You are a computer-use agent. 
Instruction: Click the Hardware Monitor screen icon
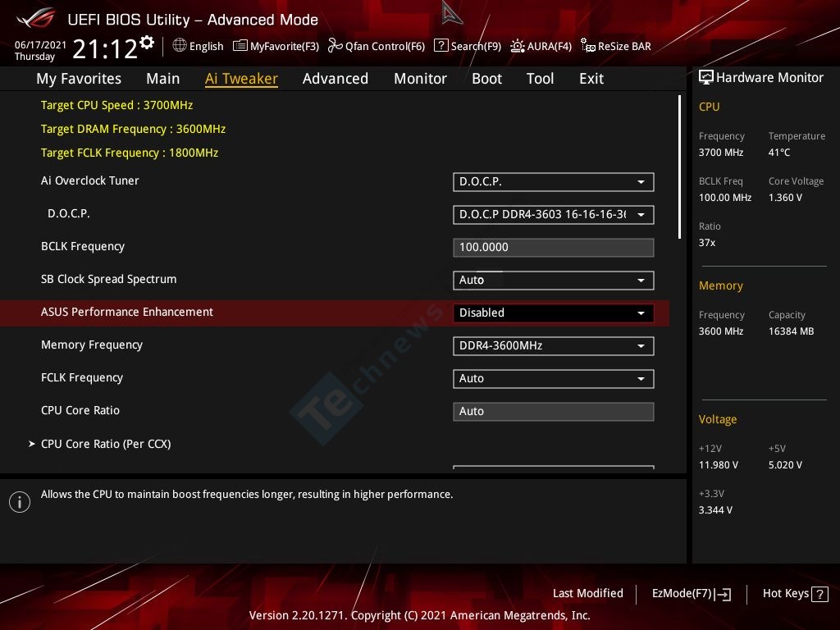tap(706, 78)
